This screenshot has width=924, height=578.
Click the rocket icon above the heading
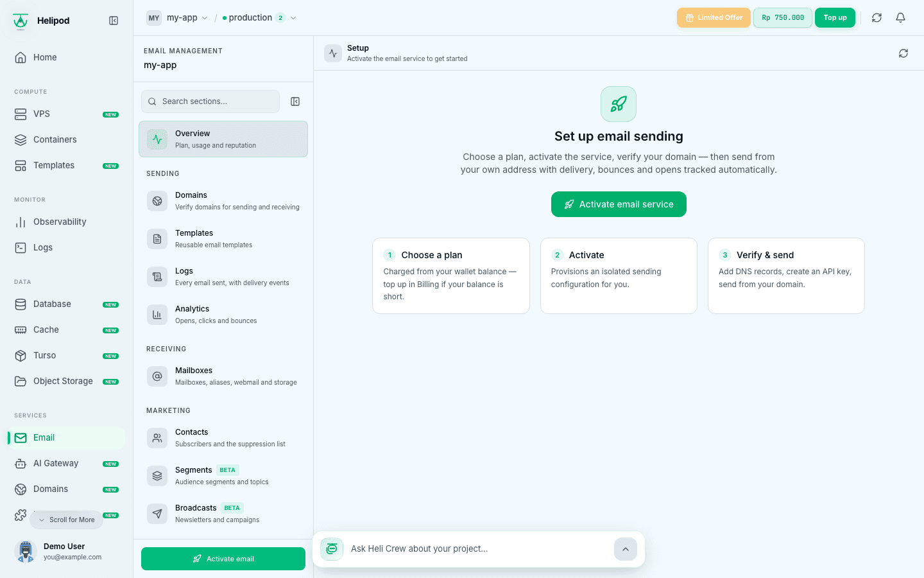click(x=619, y=104)
